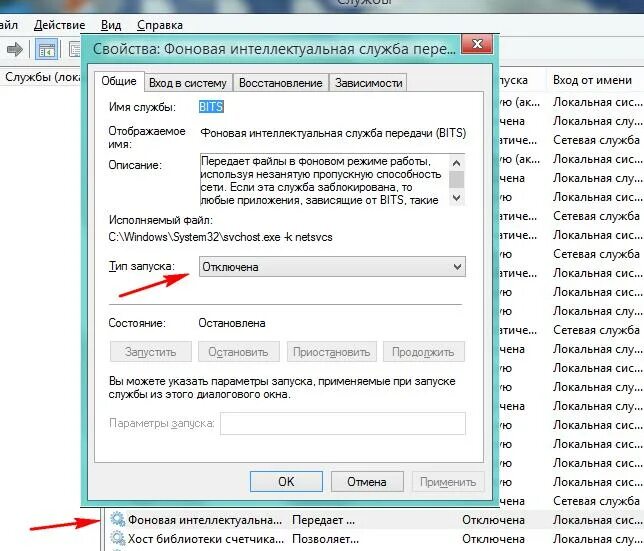The width and height of the screenshot is (644, 551).
Task: Click the gear icon beside Фоновая интеллектуальна… row
Action: (118, 520)
